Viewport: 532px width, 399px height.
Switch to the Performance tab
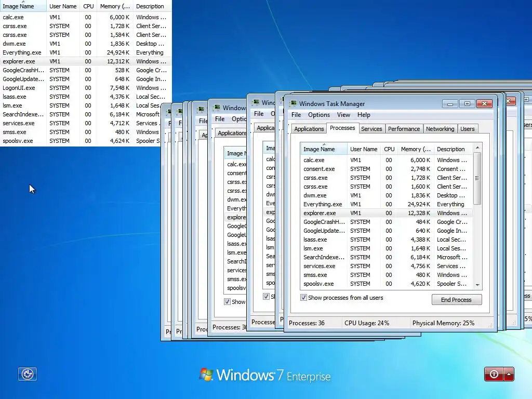tap(404, 129)
